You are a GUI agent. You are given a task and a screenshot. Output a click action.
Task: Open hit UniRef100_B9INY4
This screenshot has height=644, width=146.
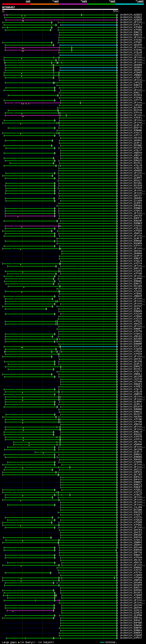(131, 95)
